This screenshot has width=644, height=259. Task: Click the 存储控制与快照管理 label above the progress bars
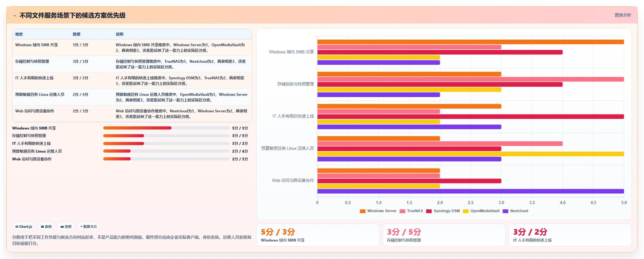pyautogui.click(x=29, y=136)
